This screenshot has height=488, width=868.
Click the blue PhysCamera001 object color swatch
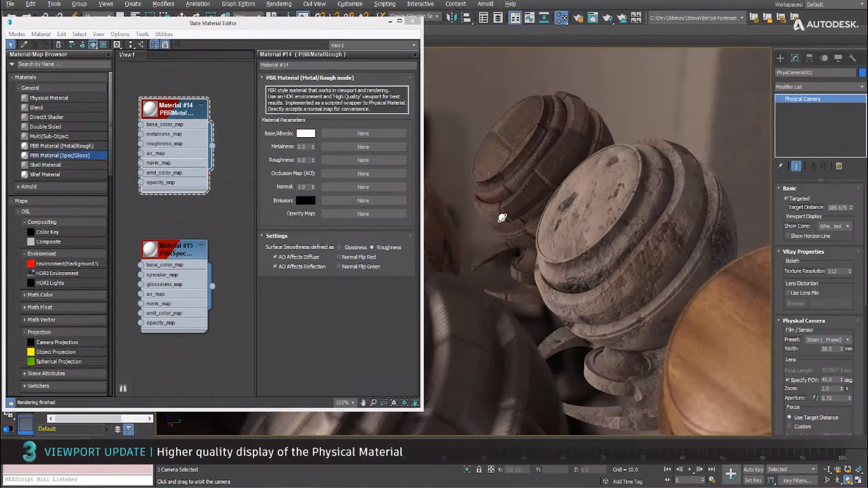[862, 72]
